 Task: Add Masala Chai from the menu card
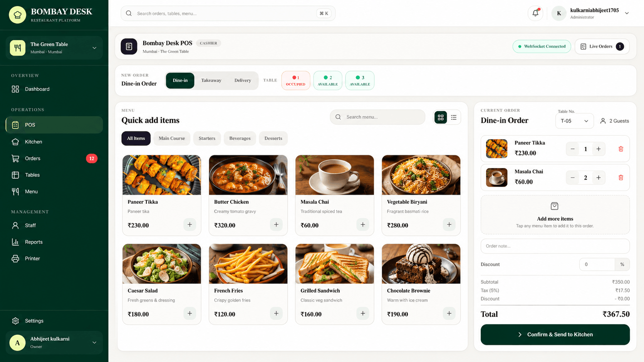[x=362, y=225]
